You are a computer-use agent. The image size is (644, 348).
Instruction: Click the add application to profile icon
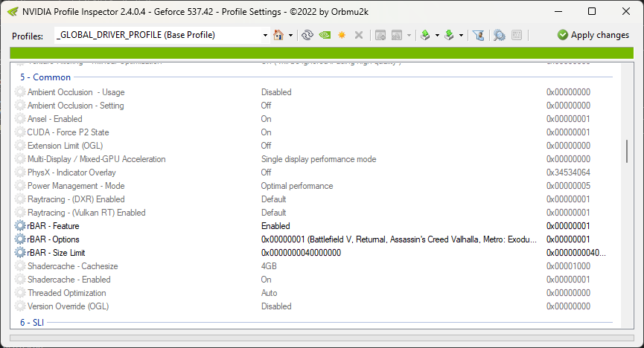point(380,35)
